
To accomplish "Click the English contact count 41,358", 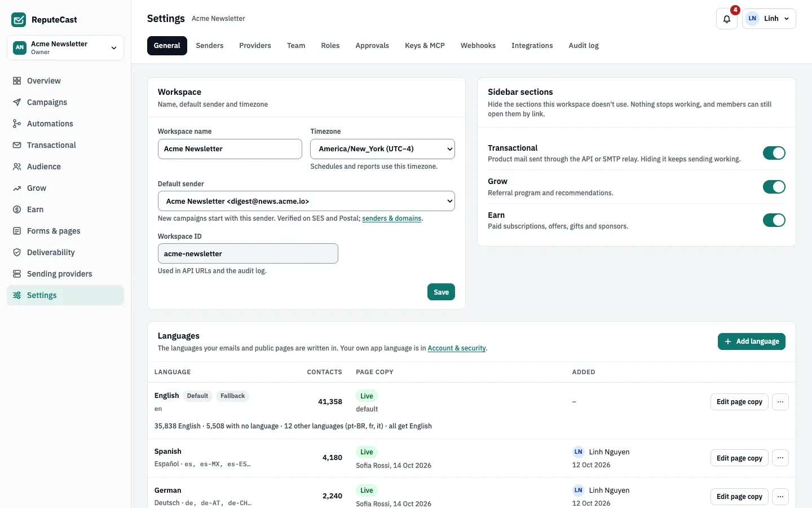I will coord(330,402).
